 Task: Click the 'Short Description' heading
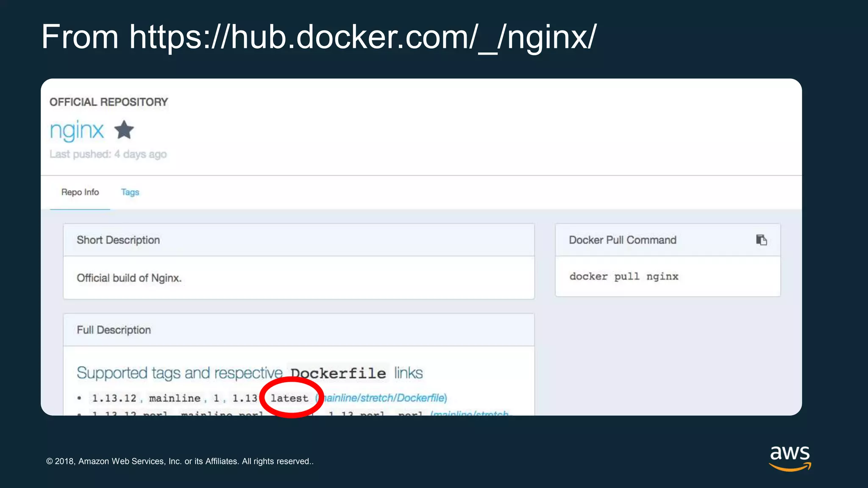(x=118, y=240)
